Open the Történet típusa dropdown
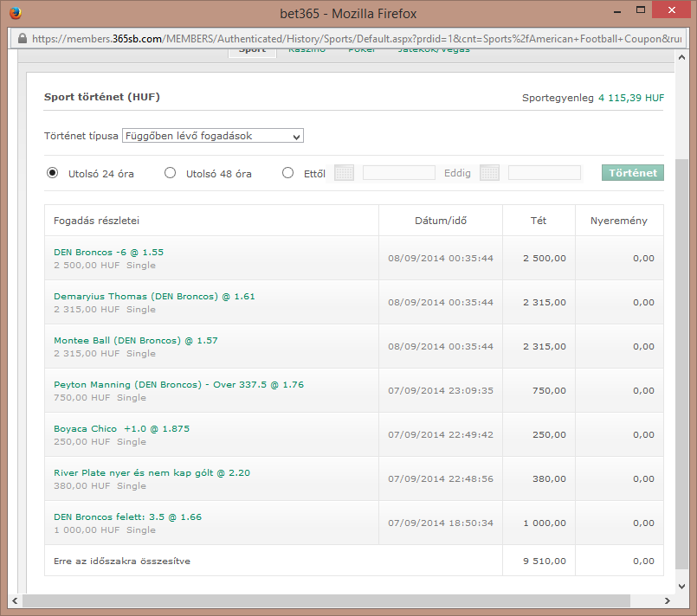697x616 pixels. (x=213, y=136)
